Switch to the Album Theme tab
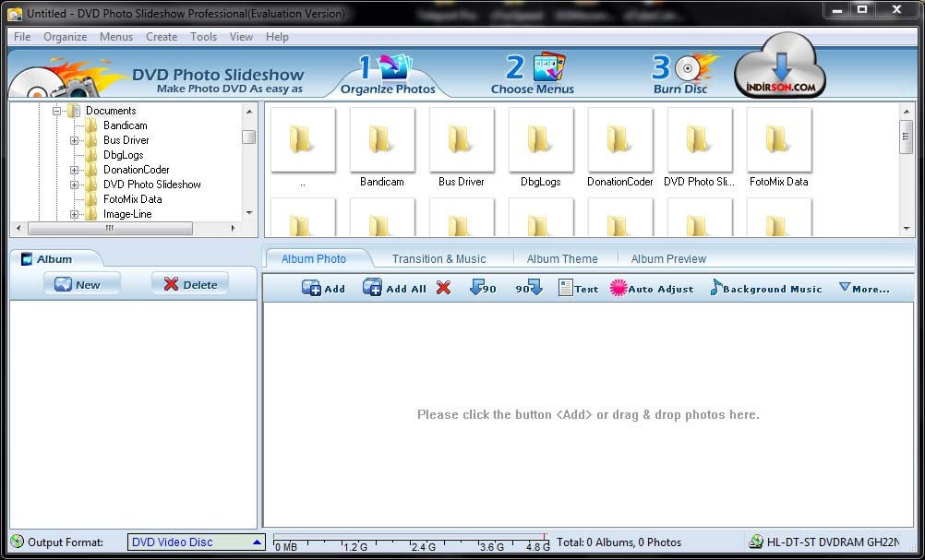The height and width of the screenshot is (560, 925). tap(562, 258)
